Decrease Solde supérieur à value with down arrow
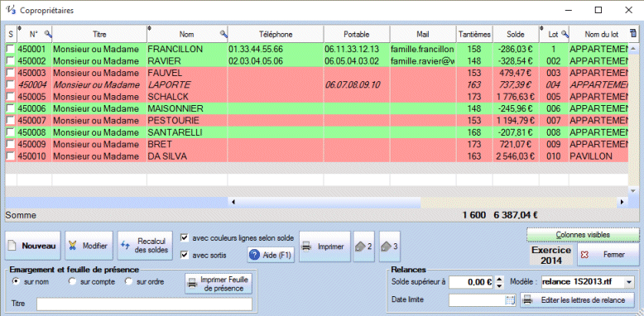This screenshot has width=644, height=316. pyautogui.click(x=499, y=285)
